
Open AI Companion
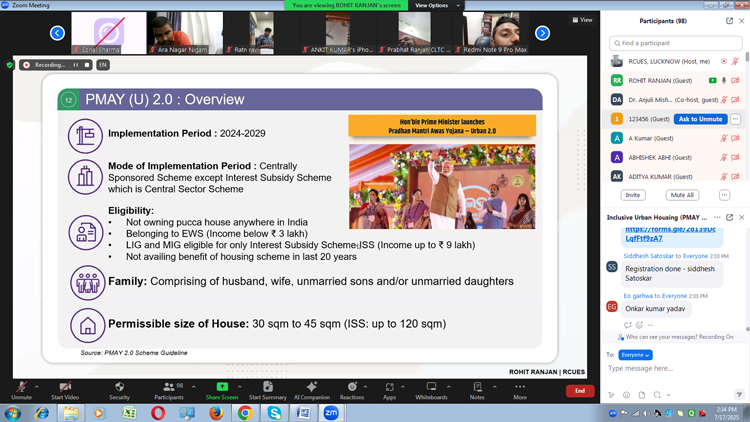coord(312,390)
